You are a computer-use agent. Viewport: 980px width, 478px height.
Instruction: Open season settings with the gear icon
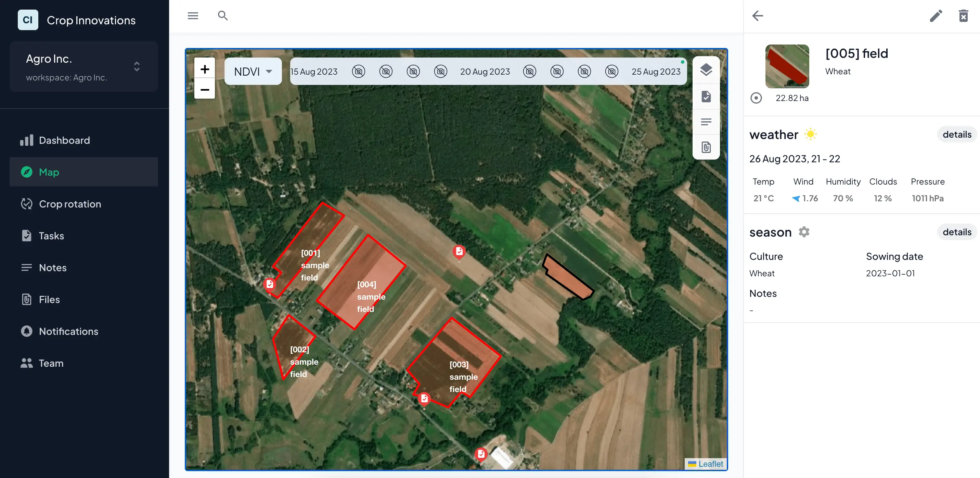point(804,231)
